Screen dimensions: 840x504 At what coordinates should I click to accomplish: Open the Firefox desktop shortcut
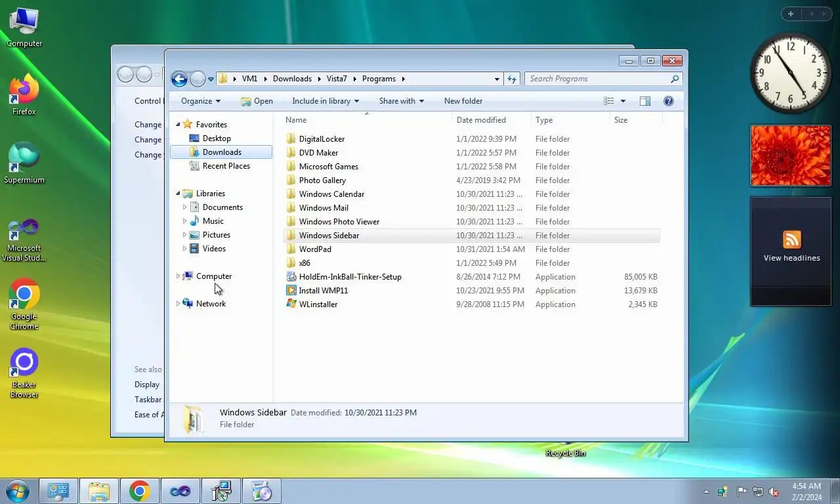[24, 96]
